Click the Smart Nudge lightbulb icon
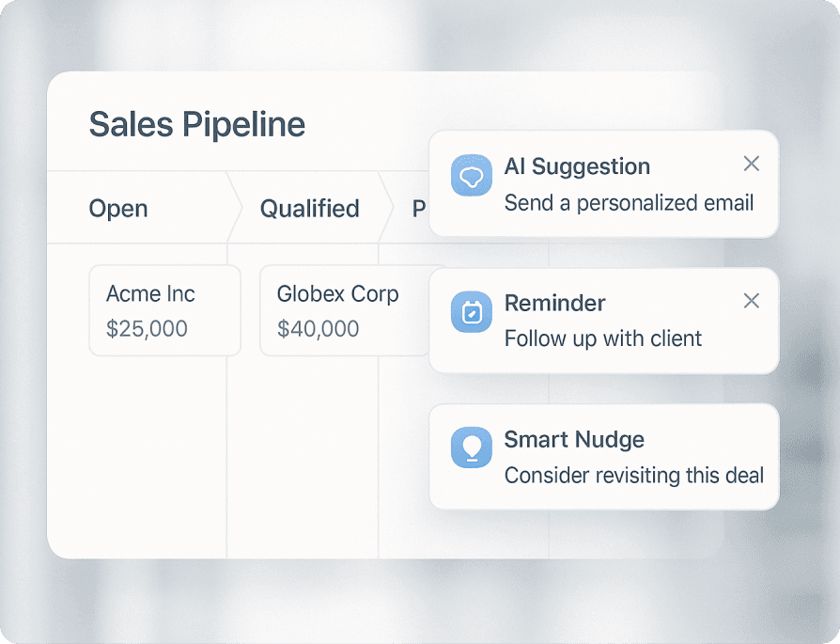The image size is (840, 644). coord(472,448)
